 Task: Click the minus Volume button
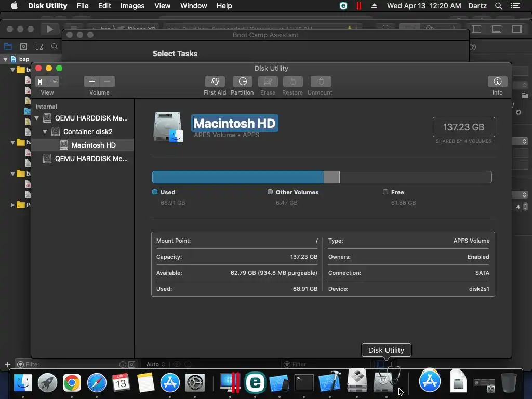[x=107, y=82]
